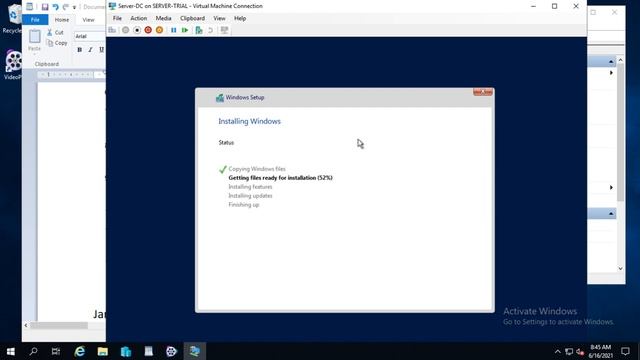Image resolution: width=640 pixels, height=360 pixels.
Task: Expand lower submenu arrow in Actions pane
Action: coord(611,187)
